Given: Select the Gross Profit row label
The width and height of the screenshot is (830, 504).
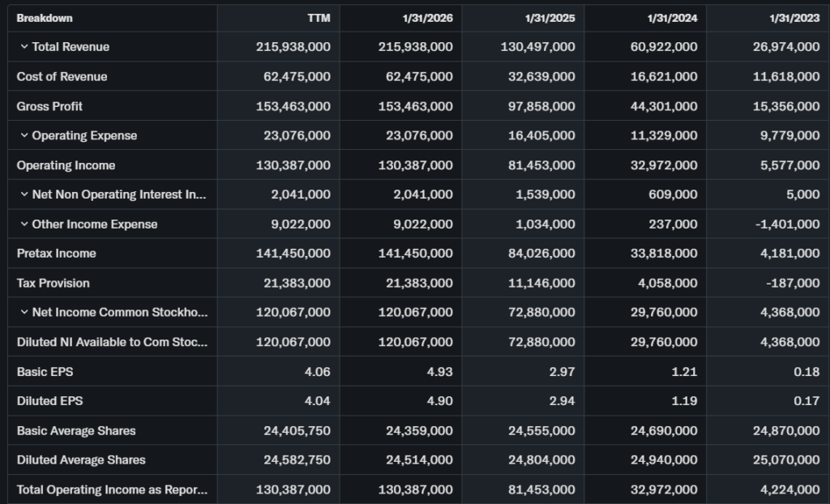Looking at the screenshot, I should (49, 106).
